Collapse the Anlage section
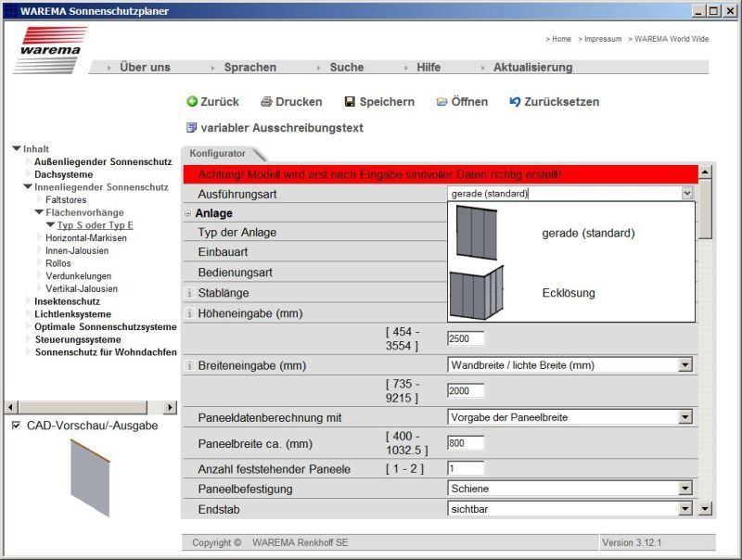The height and width of the screenshot is (560, 742). [188, 214]
